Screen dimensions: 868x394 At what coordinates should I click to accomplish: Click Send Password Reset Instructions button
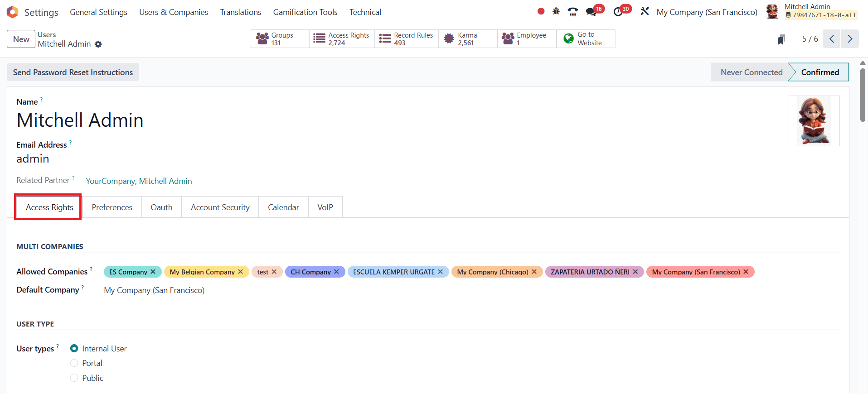coord(73,72)
